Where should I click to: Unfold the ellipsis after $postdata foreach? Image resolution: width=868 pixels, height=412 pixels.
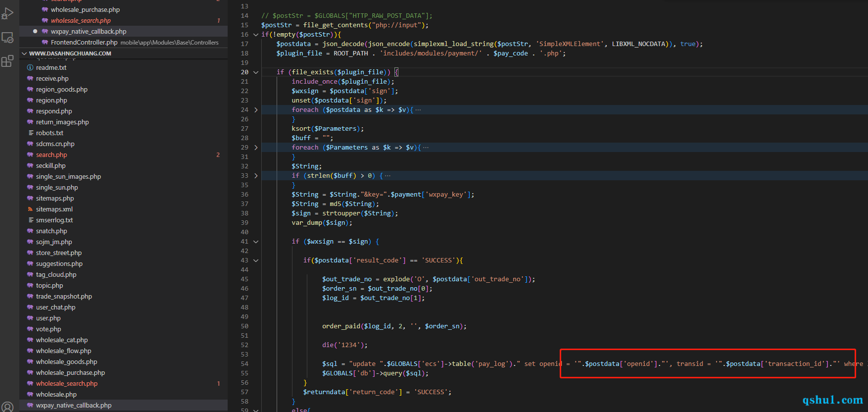(x=418, y=110)
